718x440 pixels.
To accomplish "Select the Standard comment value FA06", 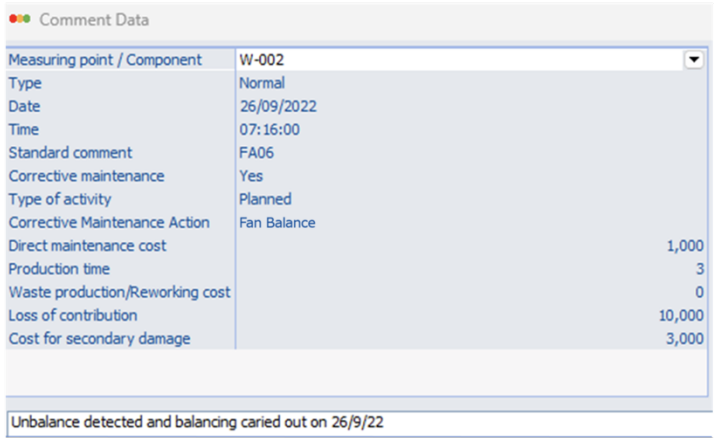I will point(257,153).
